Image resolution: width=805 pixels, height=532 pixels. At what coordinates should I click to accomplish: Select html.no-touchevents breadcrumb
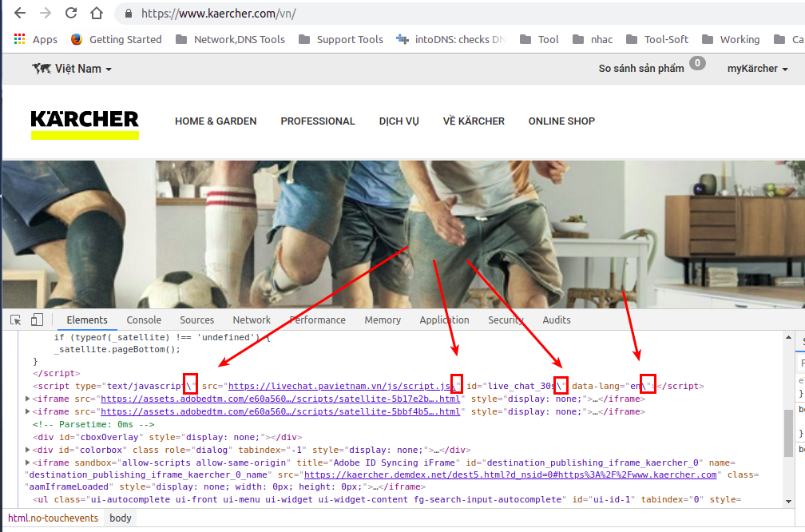(x=53, y=518)
